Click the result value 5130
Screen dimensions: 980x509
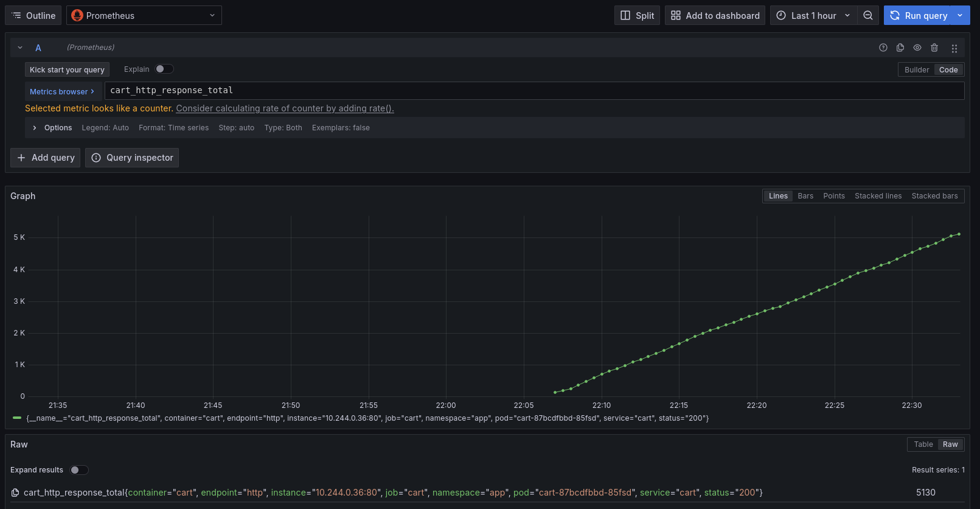click(x=926, y=493)
